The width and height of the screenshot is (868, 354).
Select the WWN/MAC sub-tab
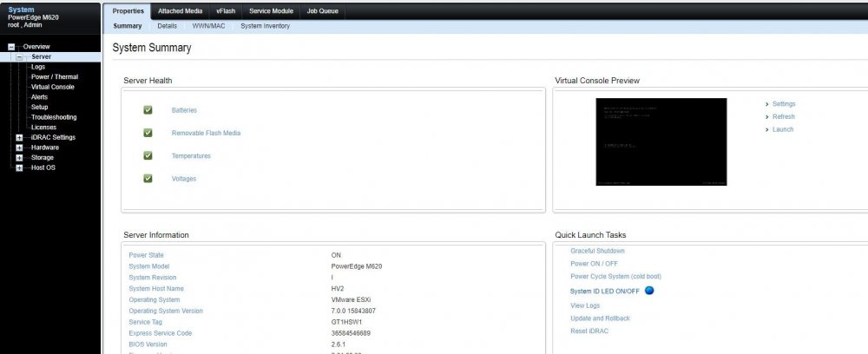point(208,26)
